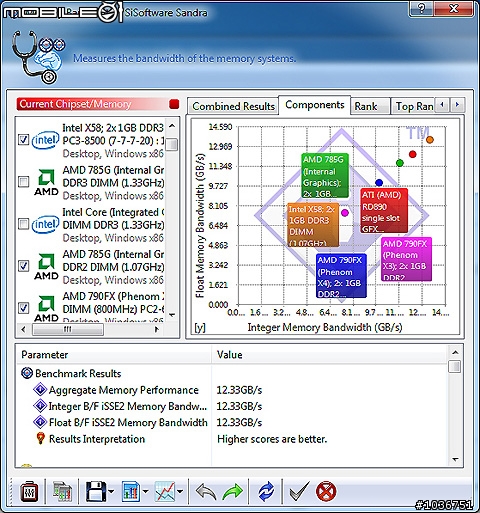
Task: Click chipset list scroll down arrow
Action: coord(172,315)
